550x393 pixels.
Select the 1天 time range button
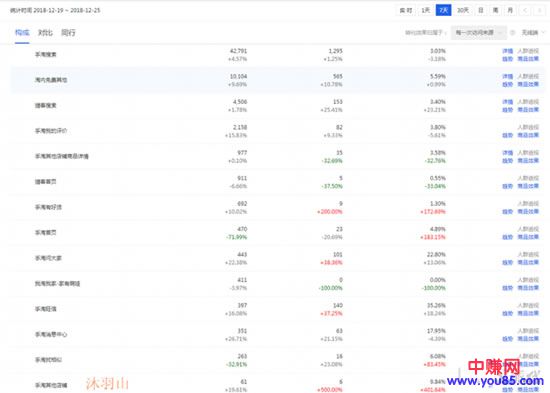click(x=425, y=11)
